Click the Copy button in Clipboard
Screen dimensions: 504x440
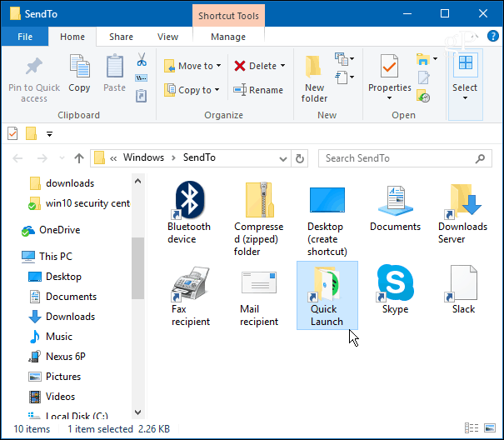[x=79, y=73]
